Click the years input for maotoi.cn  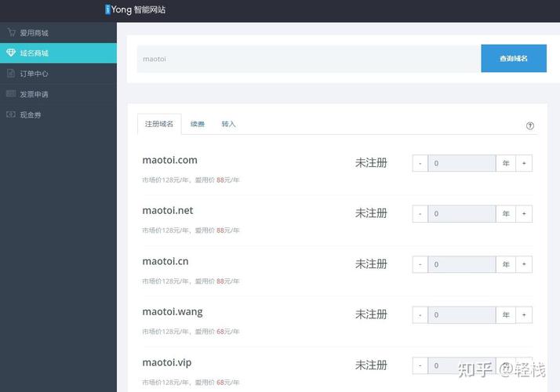pyautogui.click(x=462, y=264)
